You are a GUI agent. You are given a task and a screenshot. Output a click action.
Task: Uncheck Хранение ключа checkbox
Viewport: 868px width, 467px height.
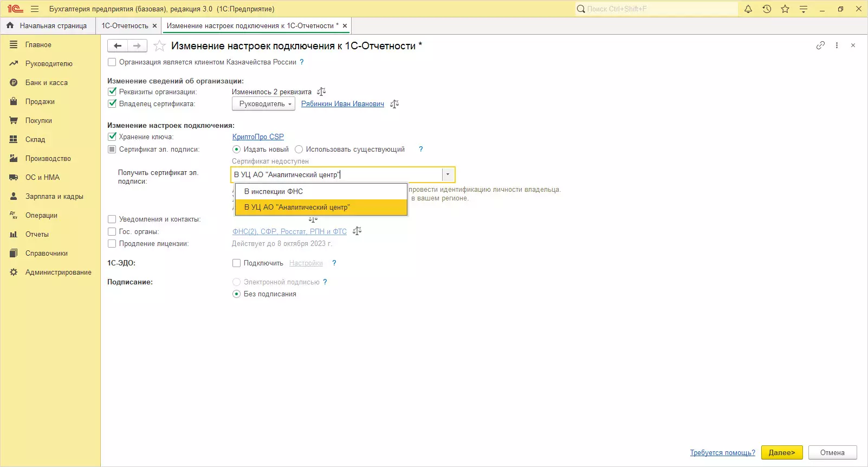tap(112, 137)
